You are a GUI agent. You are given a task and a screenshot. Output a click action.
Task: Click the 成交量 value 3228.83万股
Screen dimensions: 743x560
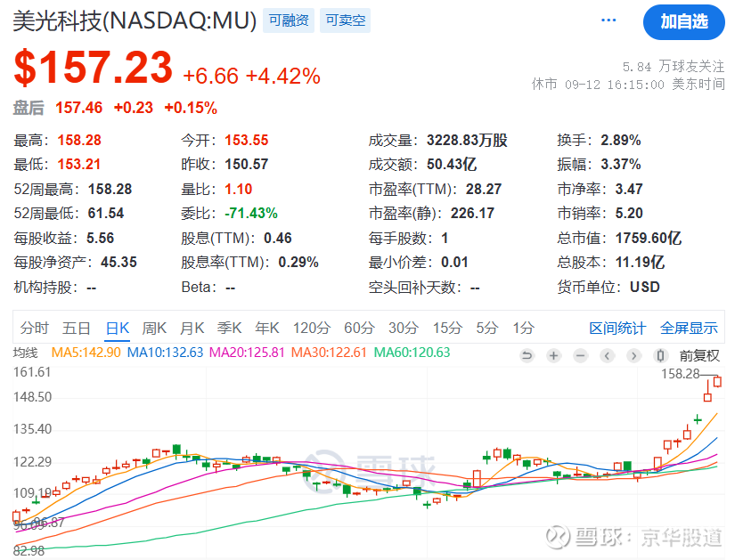pyautogui.click(x=467, y=140)
